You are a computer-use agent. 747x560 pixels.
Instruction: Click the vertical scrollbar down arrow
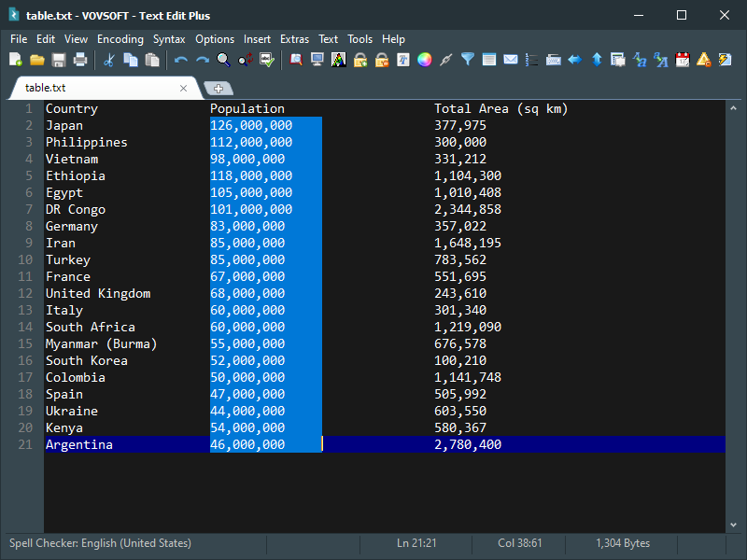pyautogui.click(x=734, y=525)
